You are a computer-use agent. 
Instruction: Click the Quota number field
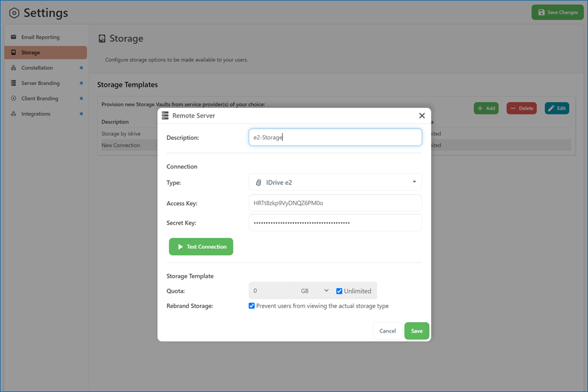coord(272,291)
